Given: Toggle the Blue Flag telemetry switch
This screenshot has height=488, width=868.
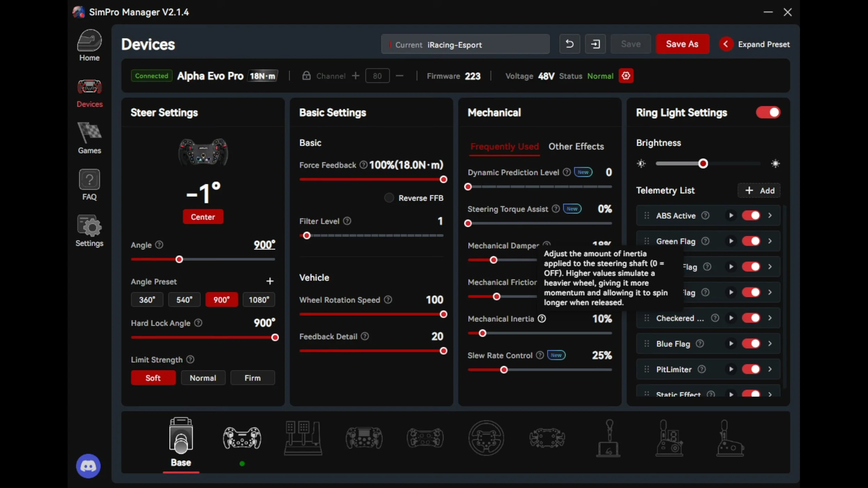Looking at the screenshot, I should pos(751,344).
